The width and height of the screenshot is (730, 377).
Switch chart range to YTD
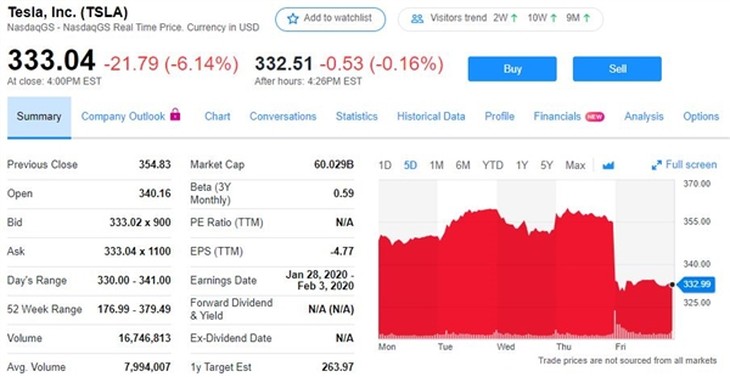[493, 165]
